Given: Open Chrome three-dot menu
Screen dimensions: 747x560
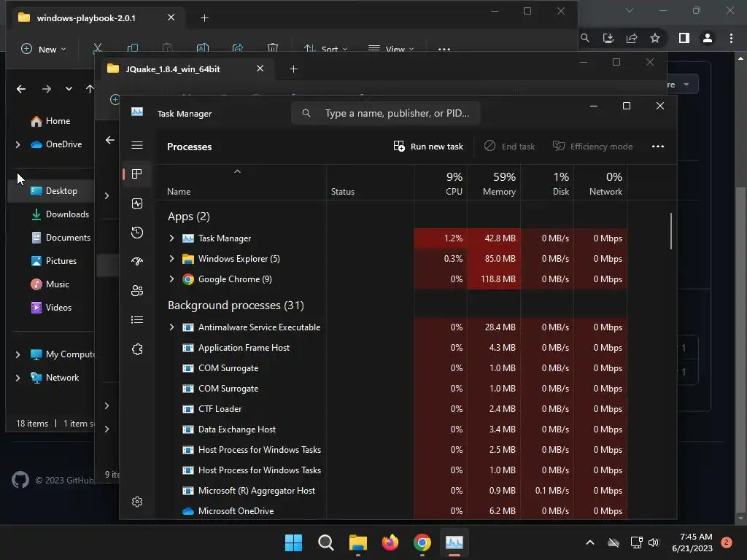Looking at the screenshot, I should [731, 38].
